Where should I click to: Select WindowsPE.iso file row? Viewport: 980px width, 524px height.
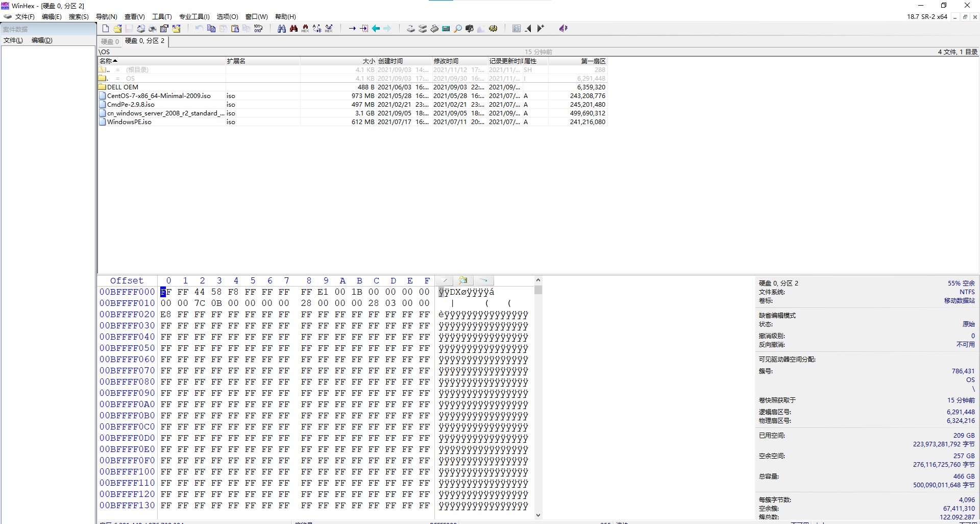click(x=352, y=122)
